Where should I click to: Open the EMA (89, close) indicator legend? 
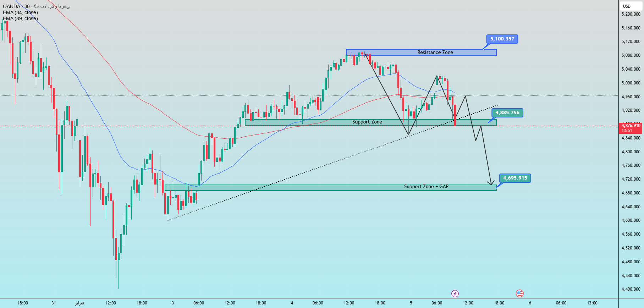click(x=21, y=18)
